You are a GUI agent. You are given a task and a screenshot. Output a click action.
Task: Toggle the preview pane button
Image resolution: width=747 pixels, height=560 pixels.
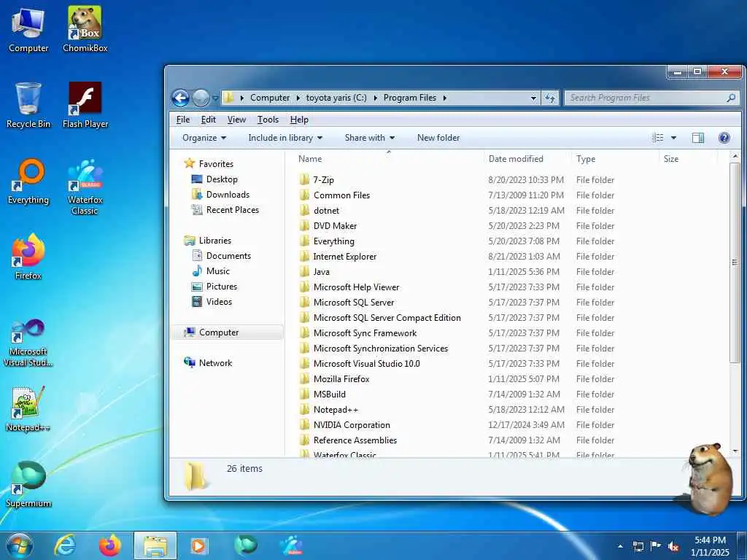698,138
